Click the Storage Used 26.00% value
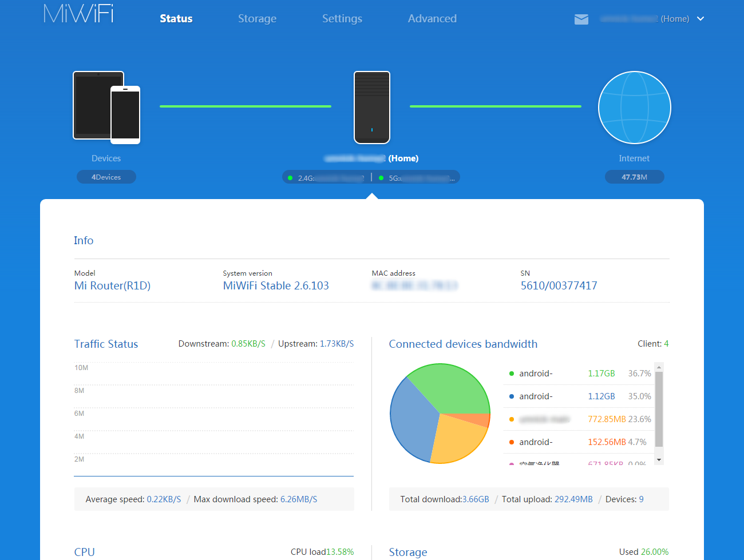 pos(655,552)
